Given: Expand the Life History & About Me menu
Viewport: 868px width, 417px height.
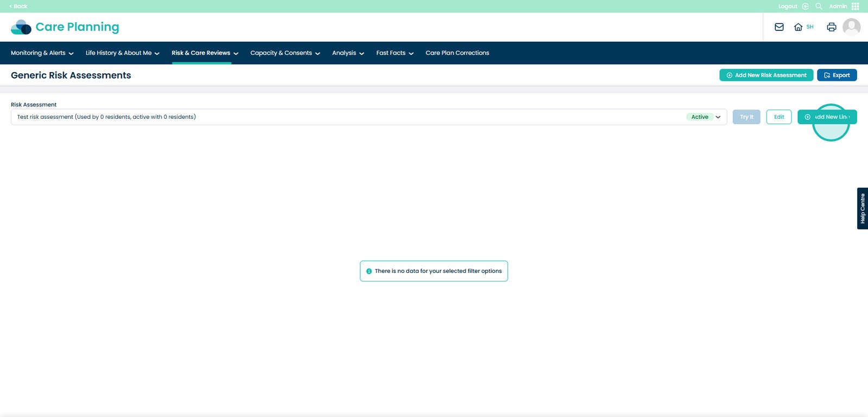Looking at the screenshot, I should (122, 53).
